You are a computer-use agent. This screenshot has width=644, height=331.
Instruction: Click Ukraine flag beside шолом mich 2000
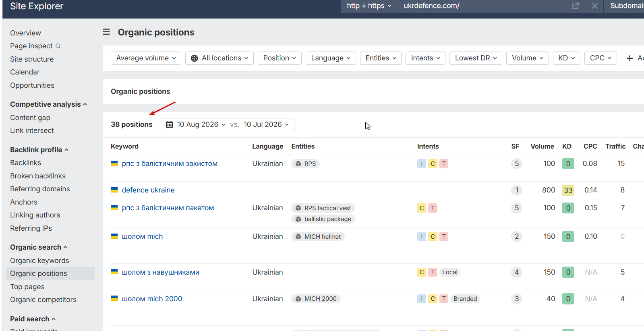point(114,298)
